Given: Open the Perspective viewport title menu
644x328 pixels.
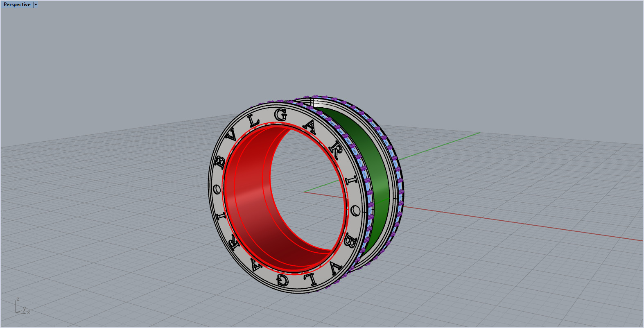Looking at the screenshot, I should 17,5.
